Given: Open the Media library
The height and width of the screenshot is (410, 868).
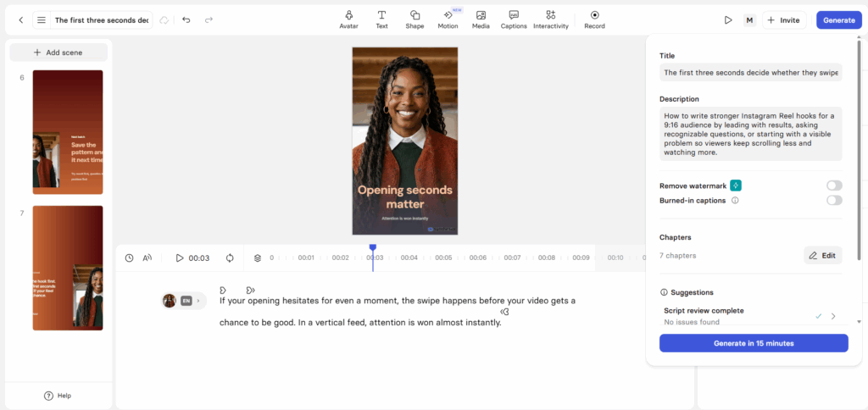Looking at the screenshot, I should [x=481, y=19].
